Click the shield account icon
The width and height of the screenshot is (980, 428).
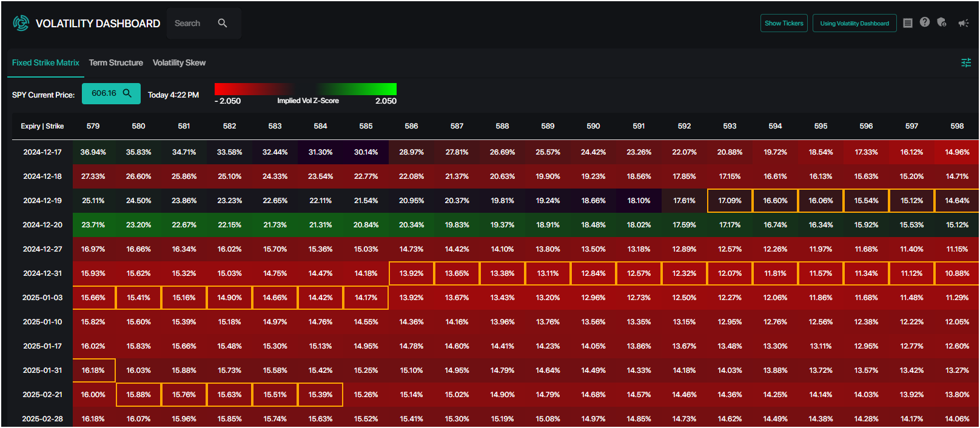coord(942,22)
